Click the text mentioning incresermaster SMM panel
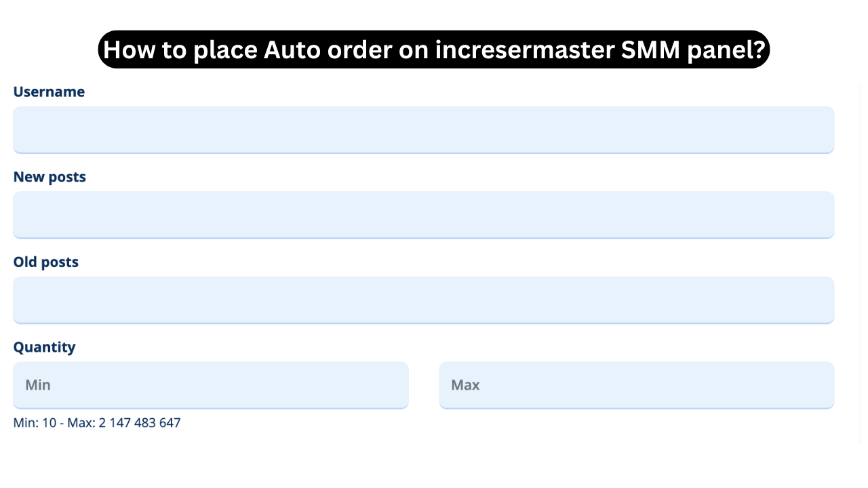868x488 pixels. click(x=542, y=49)
